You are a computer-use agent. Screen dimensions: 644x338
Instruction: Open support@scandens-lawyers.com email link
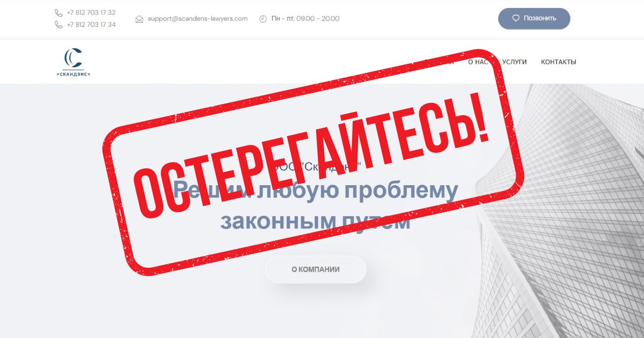[x=197, y=18]
